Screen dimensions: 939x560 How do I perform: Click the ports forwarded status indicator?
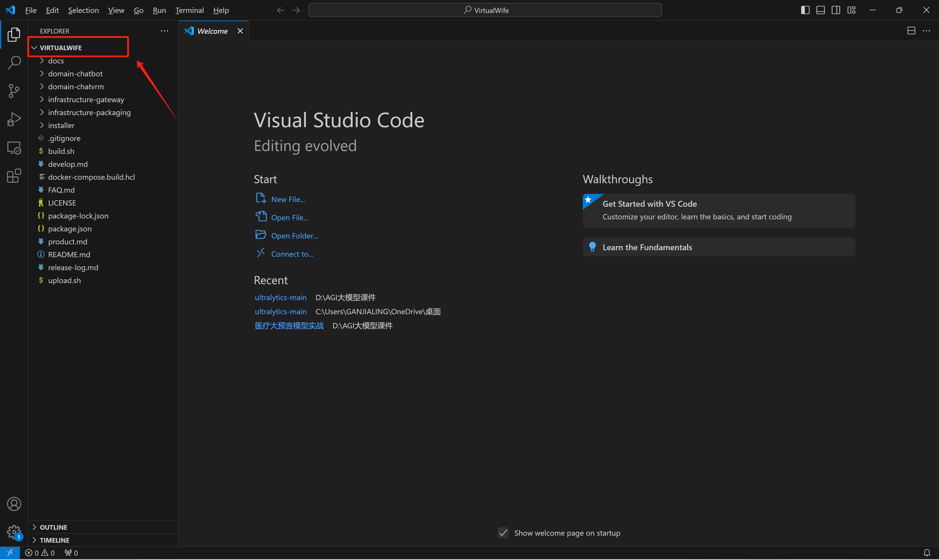pos(71,553)
